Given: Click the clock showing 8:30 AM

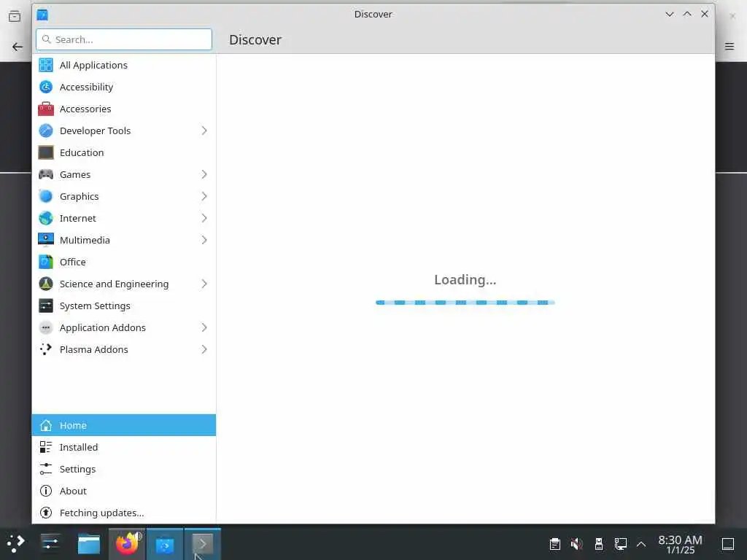Looking at the screenshot, I should click(680, 544).
